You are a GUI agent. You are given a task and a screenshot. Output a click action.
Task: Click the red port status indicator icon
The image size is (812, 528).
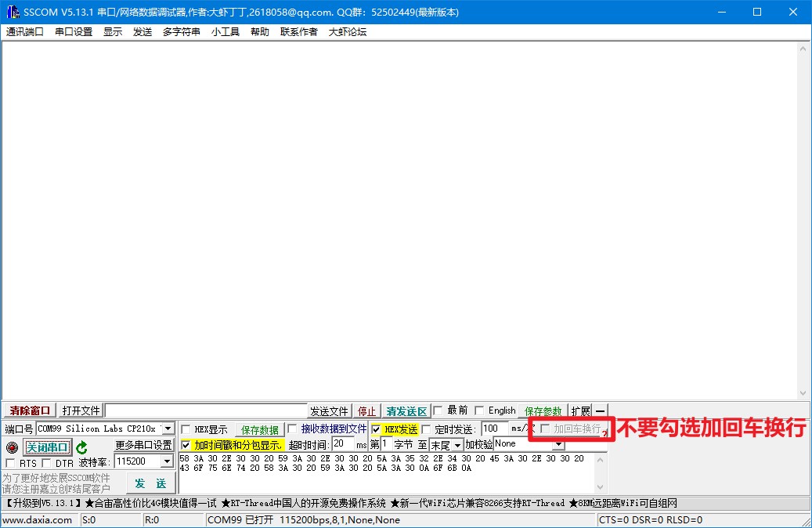pos(12,447)
